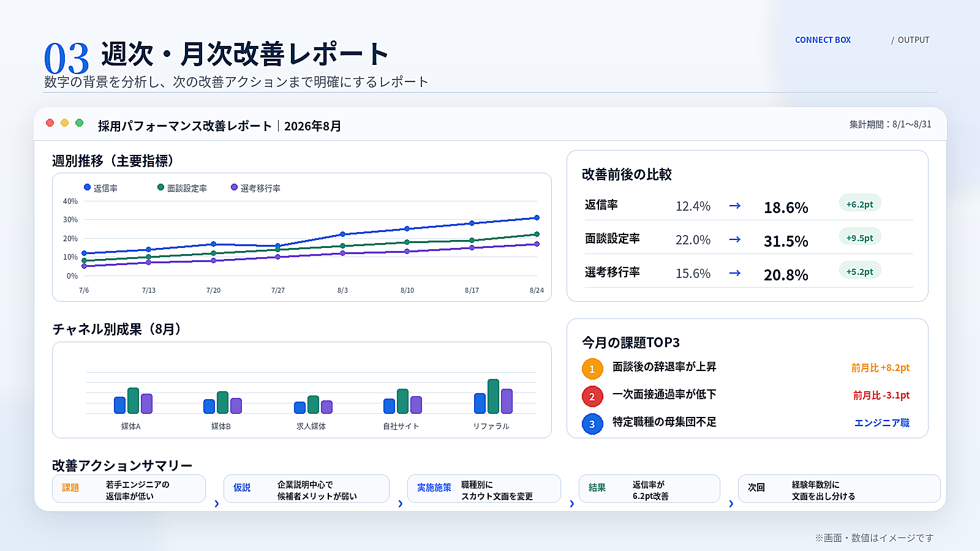This screenshot has height=551, width=980.
Task: Select the 求人媒体 channel label
Action: pos(311,426)
